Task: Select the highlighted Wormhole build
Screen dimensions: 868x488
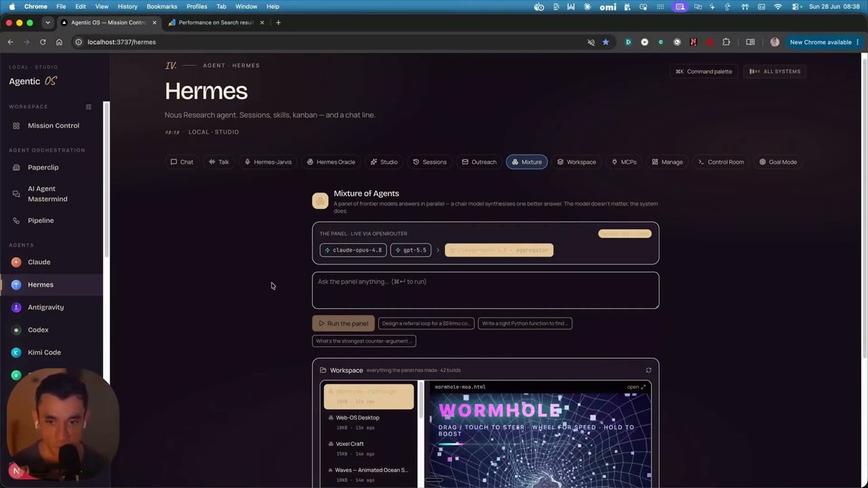Action: [369, 396]
